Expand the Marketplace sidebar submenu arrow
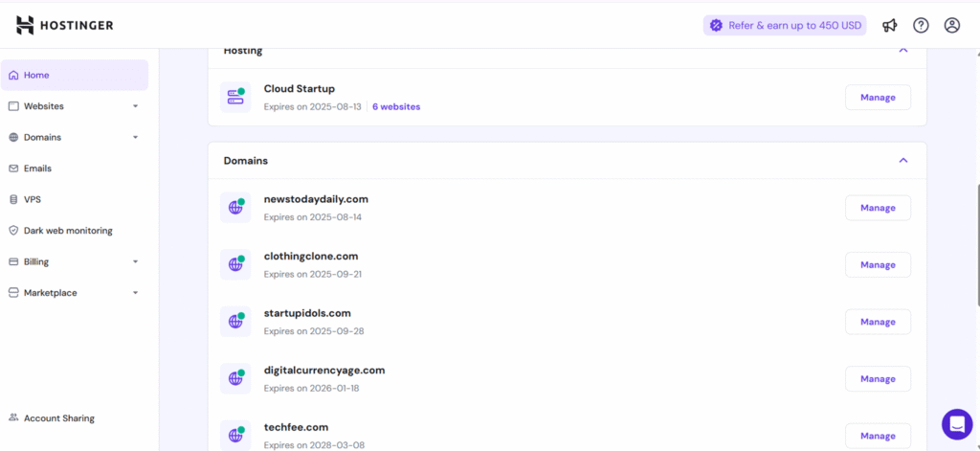The image size is (980, 451). tap(136, 293)
